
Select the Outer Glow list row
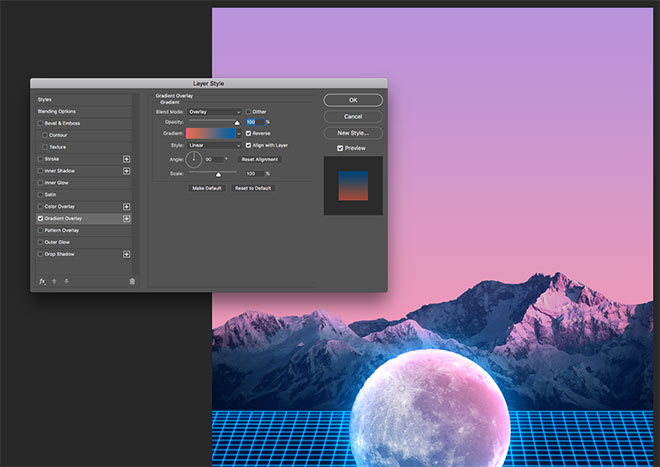click(x=84, y=242)
